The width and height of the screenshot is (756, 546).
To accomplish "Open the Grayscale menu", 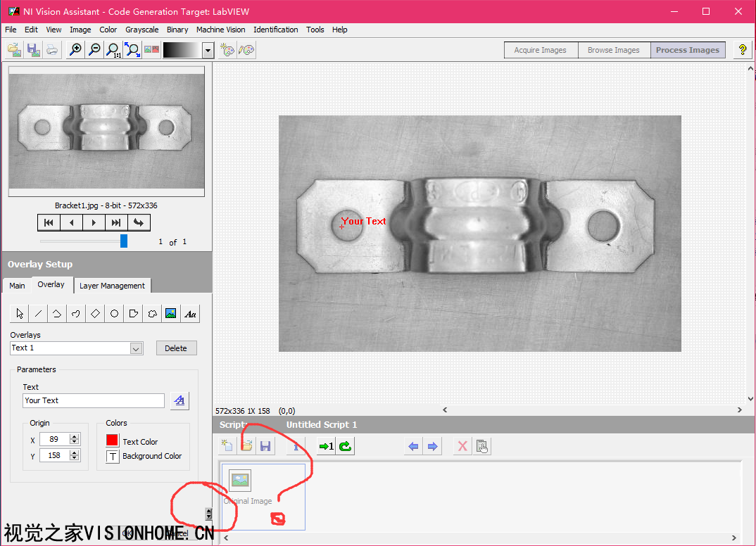I will tap(141, 30).
